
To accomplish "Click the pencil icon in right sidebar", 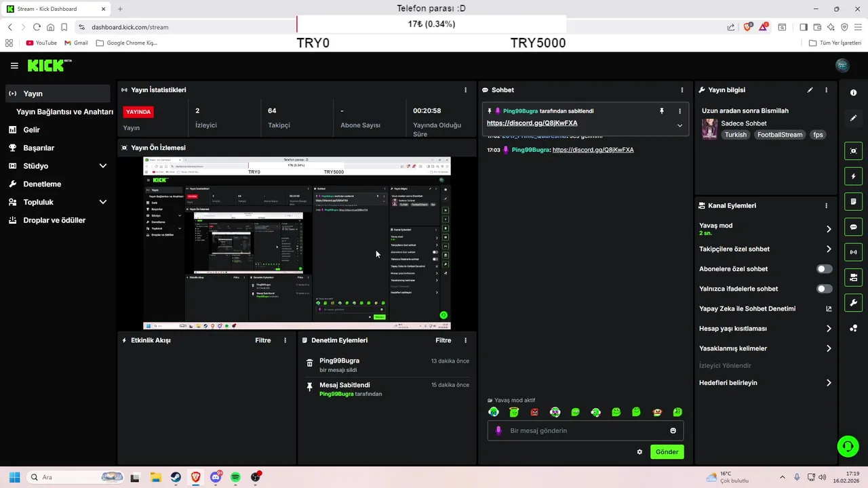I will click(853, 118).
